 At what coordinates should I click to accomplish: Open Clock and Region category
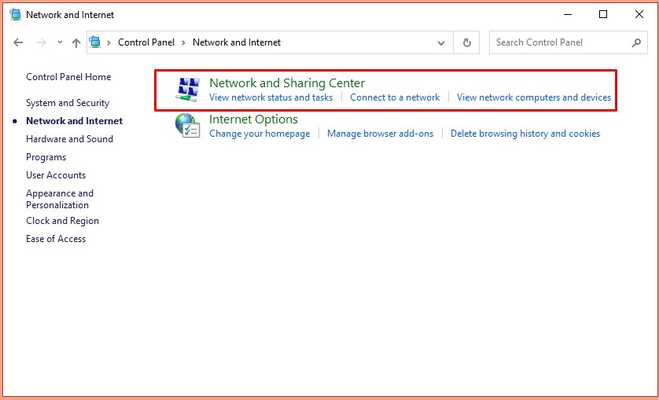[x=63, y=221]
